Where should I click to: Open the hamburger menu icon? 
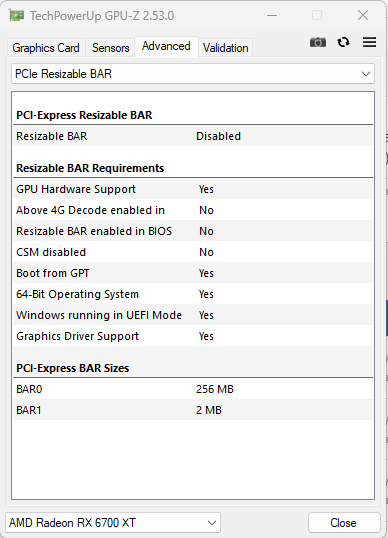click(369, 42)
